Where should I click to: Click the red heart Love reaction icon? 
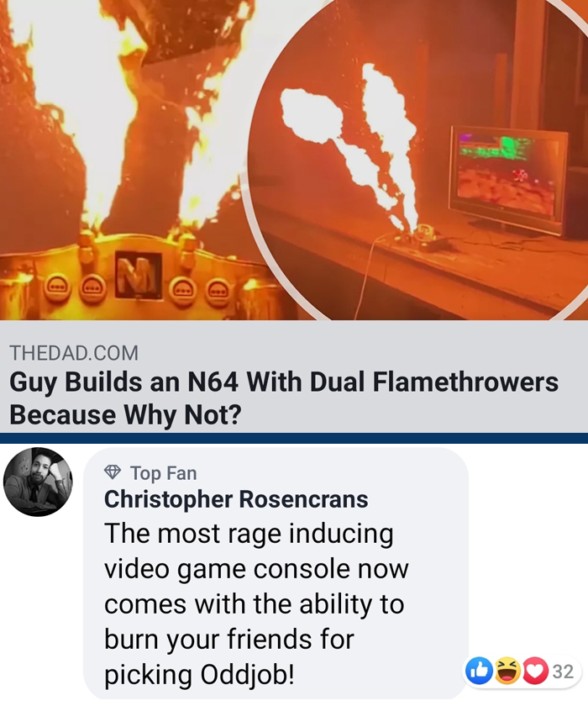(x=535, y=671)
